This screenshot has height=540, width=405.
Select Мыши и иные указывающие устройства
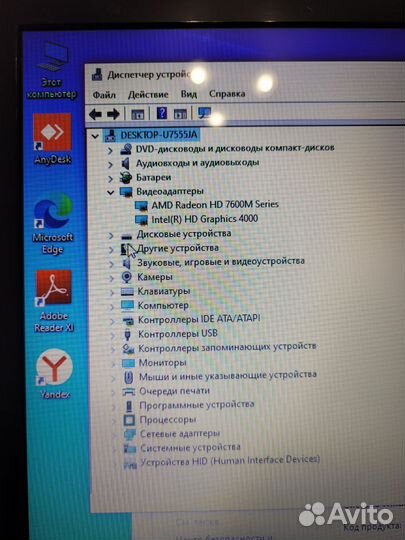(228, 376)
